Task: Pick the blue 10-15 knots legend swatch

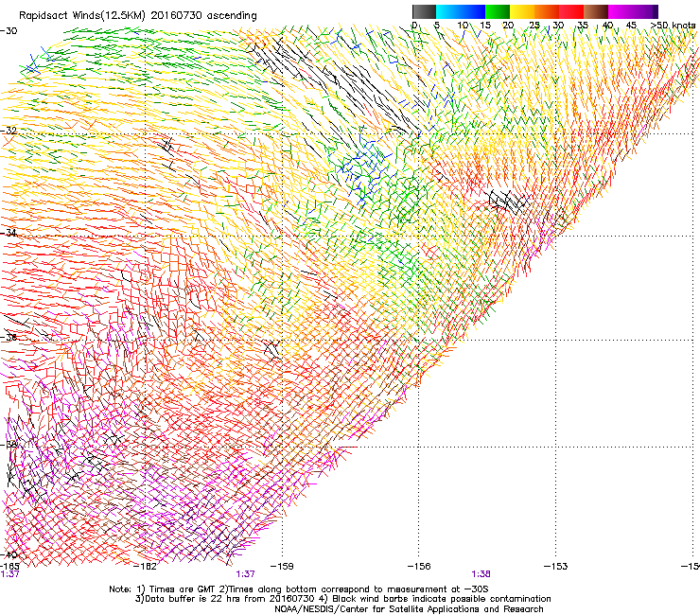Action: 473,11
